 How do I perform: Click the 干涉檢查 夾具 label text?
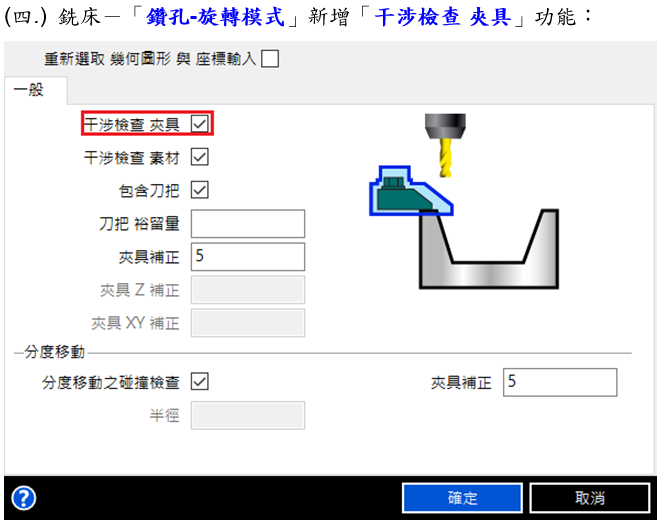point(131,125)
